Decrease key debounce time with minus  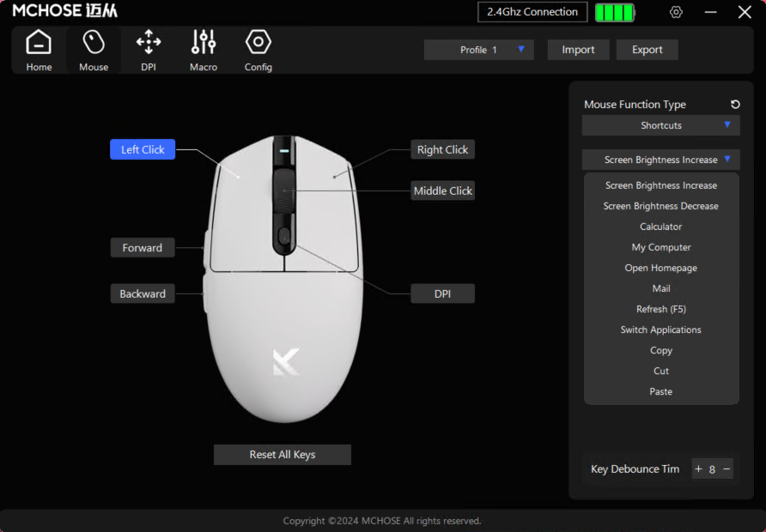coord(726,469)
